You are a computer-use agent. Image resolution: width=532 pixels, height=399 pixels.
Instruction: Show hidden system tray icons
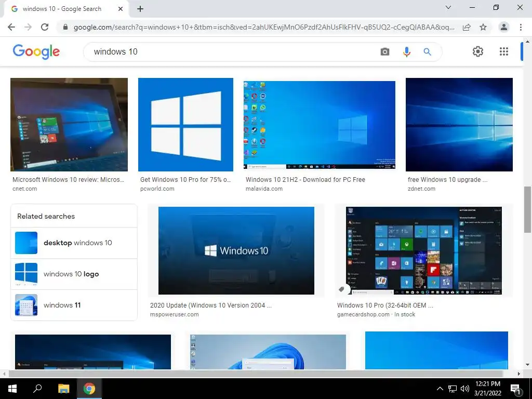[x=440, y=389]
